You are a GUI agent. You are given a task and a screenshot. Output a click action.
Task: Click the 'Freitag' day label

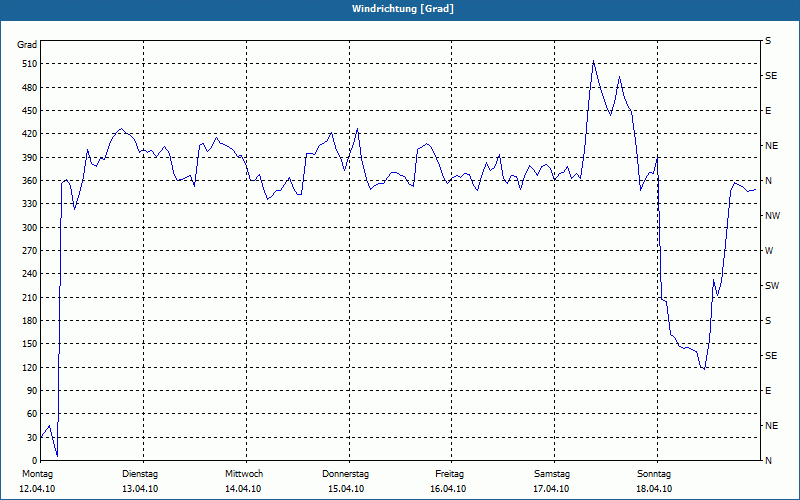pos(449,474)
